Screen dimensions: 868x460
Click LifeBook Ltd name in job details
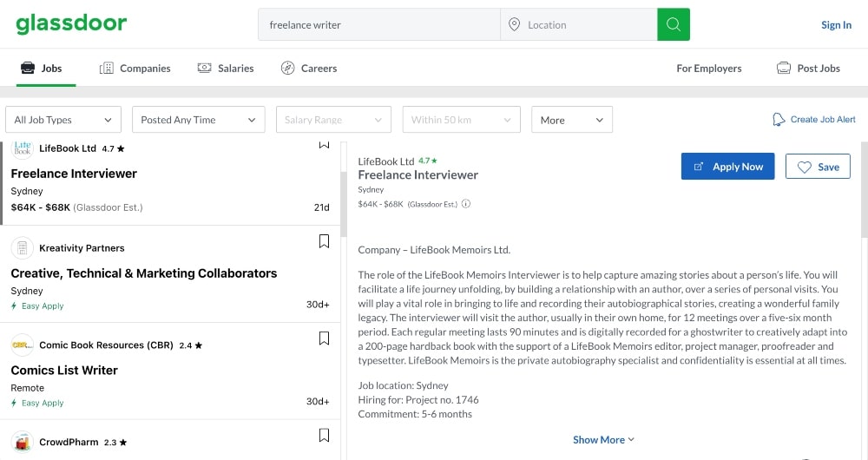click(386, 161)
